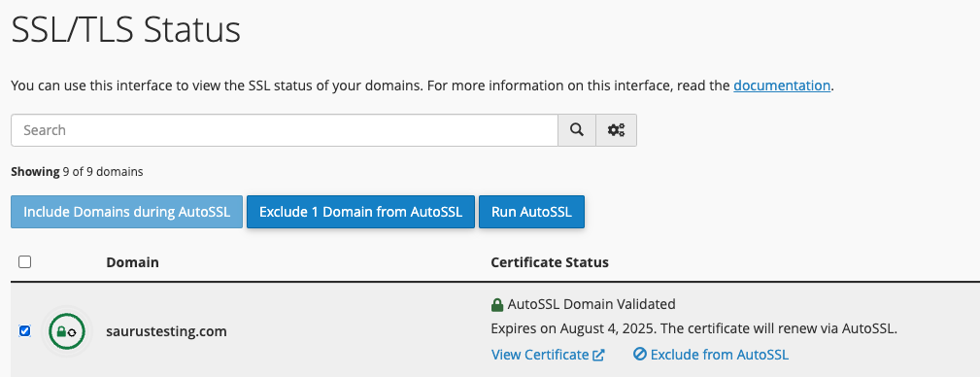Run AutoSSL using the blue button
Screen dimensions: 980x377
531,212
